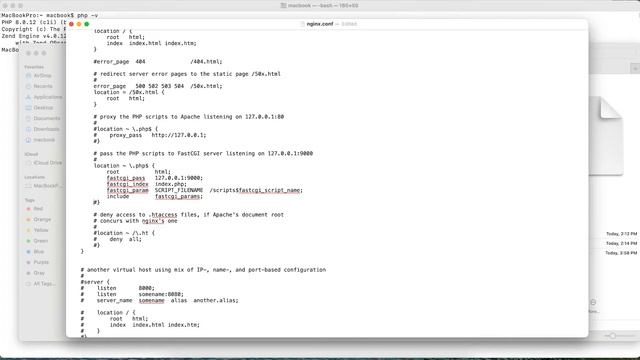Viewport: 640px width, 360px height.
Task: Click the 'location ~ \.php$ {' uncommented line
Action: coord(124,166)
